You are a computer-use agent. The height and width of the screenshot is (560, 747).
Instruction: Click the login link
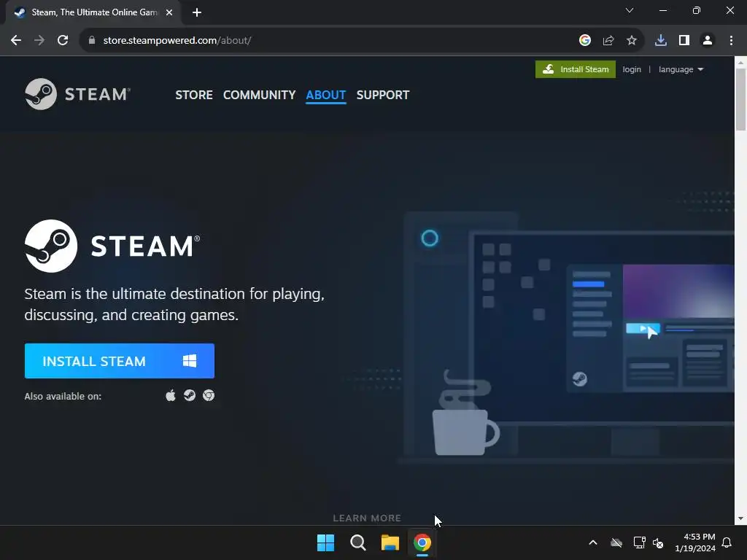point(632,69)
